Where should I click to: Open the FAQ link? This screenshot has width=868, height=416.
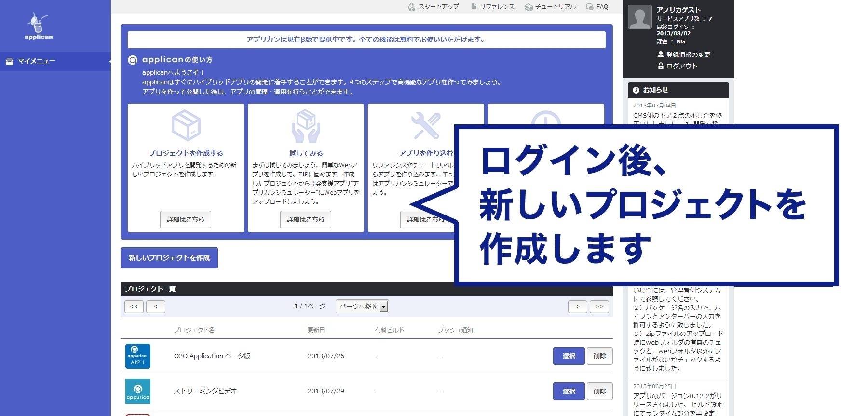tap(602, 7)
